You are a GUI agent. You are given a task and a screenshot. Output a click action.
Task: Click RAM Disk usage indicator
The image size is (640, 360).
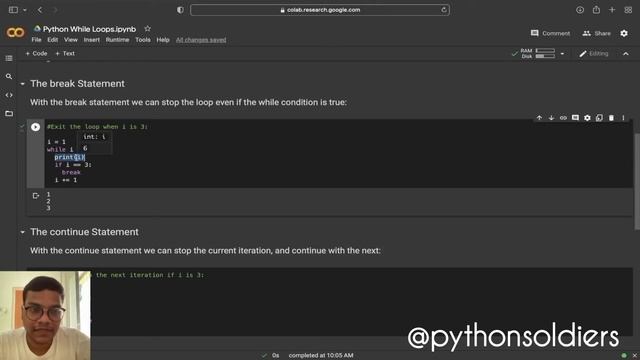coord(538,53)
